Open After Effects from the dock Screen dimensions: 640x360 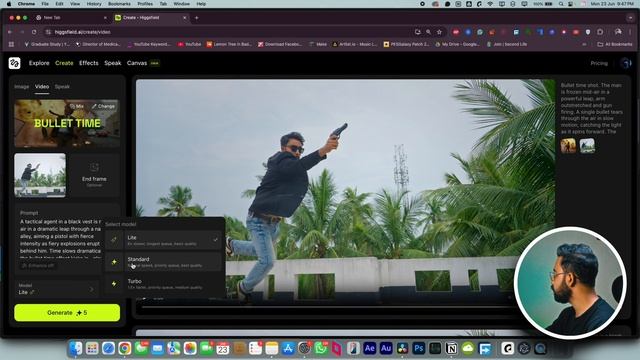[x=369, y=348]
